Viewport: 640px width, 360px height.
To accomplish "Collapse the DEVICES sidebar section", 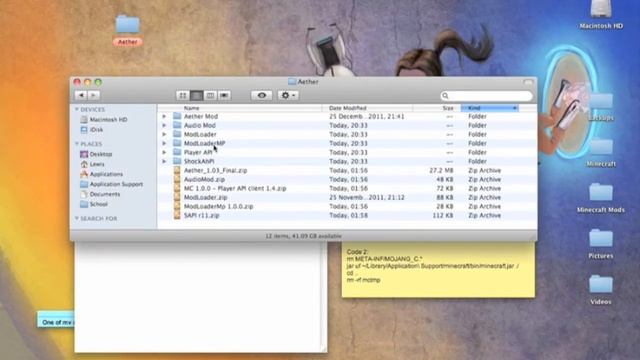I will 77,109.
